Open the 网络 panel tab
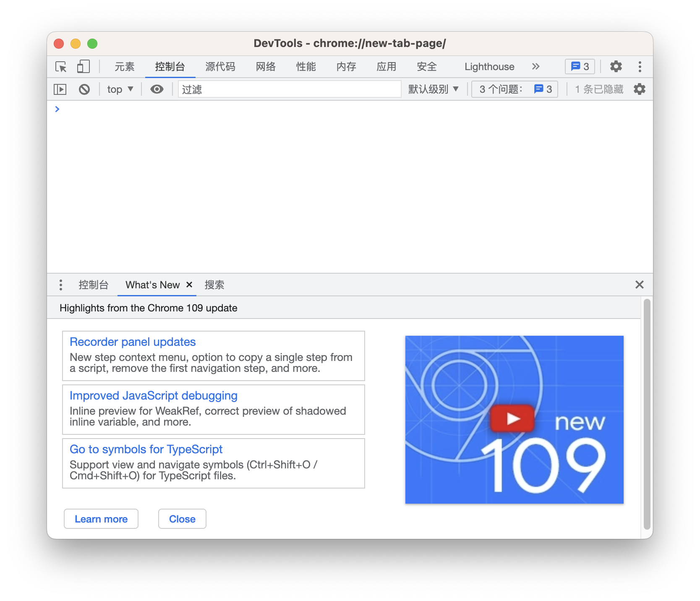Image resolution: width=700 pixels, height=601 pixels. click(x=266, y=67)
